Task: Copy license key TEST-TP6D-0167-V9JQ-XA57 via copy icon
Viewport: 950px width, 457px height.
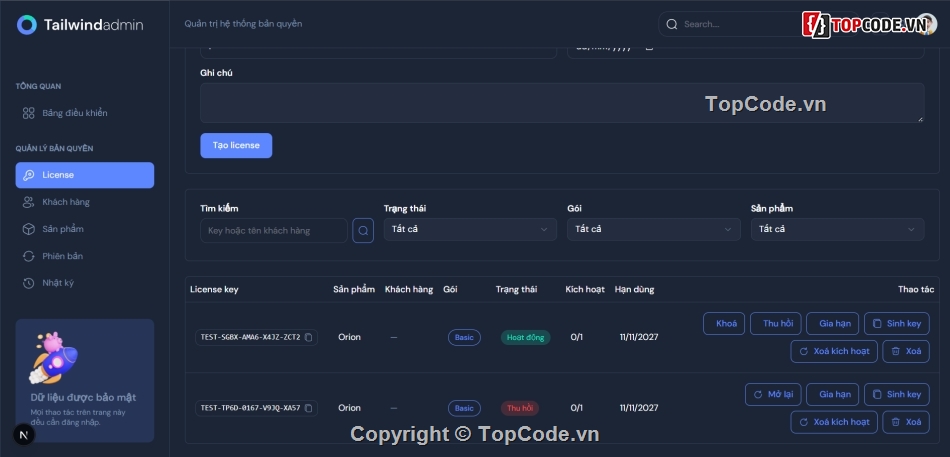Action: pyautogui.click(x=308, y=409)
